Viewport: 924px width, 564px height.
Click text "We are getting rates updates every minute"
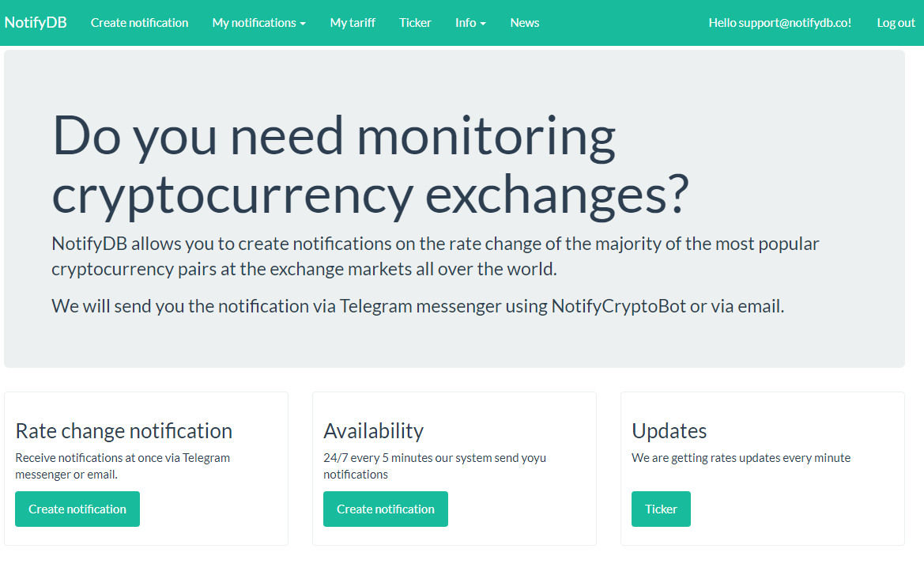point(741,458)
